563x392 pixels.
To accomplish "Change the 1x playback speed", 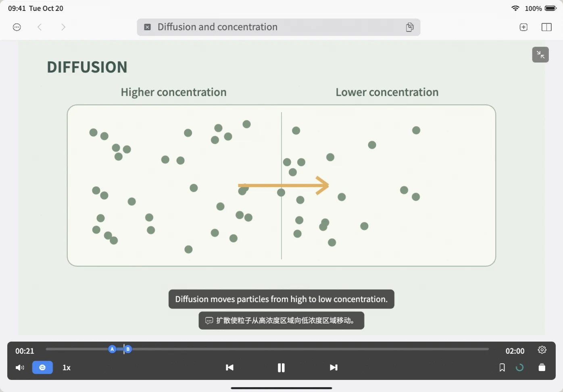I will pos(67,367).
